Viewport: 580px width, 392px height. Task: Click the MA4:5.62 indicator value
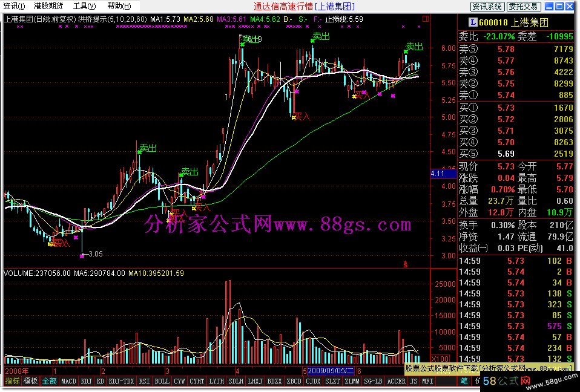pos(265,19)
